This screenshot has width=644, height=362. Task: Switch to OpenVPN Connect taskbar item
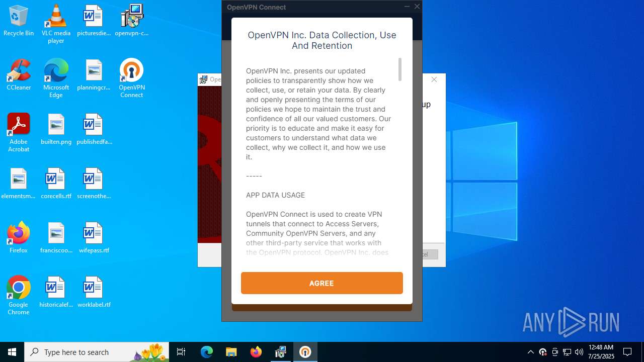click(x=305, y=352)
